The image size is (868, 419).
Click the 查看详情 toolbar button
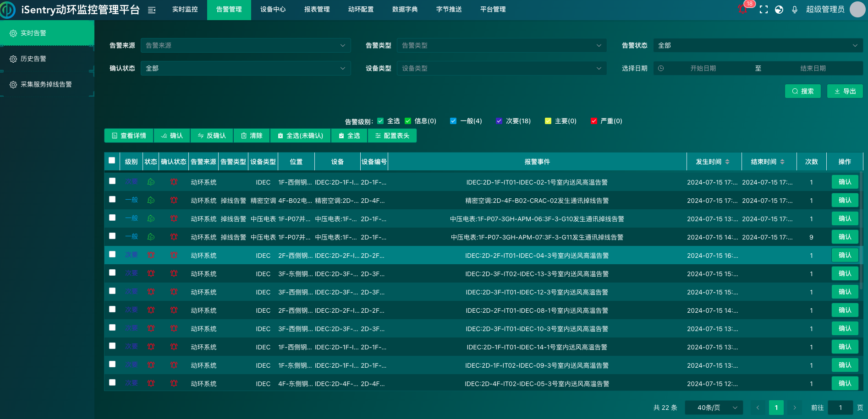click(x=129, y=136)
